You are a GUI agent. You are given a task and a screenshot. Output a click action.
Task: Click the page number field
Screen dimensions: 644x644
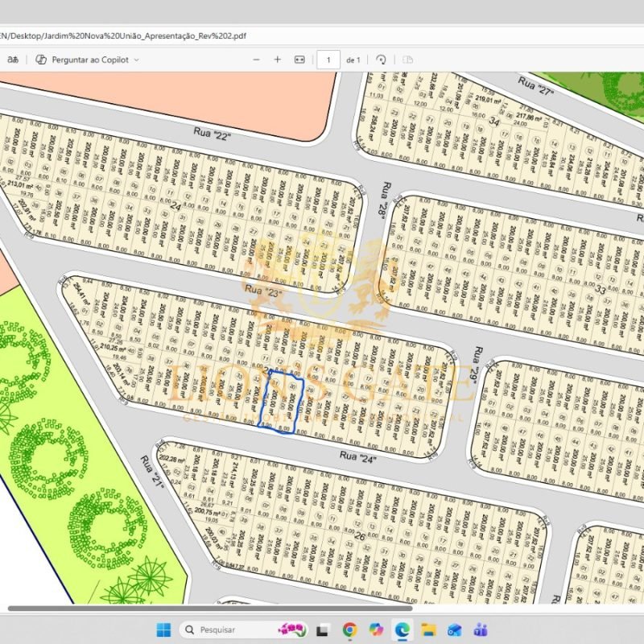click(x=328, y=60)
